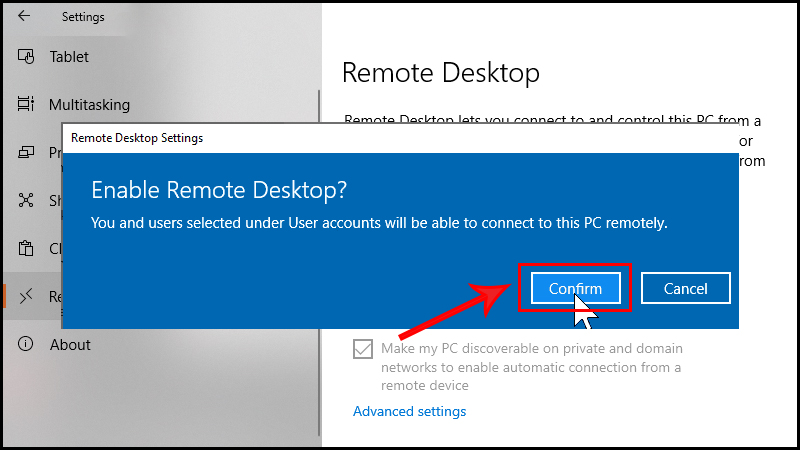This screenshot has width=800, height=450.
Task: Toggle the Make my PC discoverable checkbox
Action: [363, 349]
